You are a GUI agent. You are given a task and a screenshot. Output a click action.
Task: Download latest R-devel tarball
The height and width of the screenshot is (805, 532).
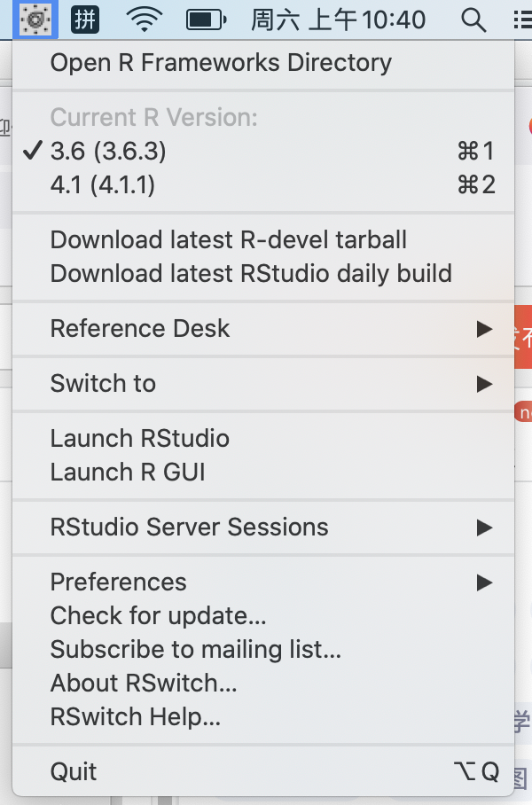[x=229, y=239]
